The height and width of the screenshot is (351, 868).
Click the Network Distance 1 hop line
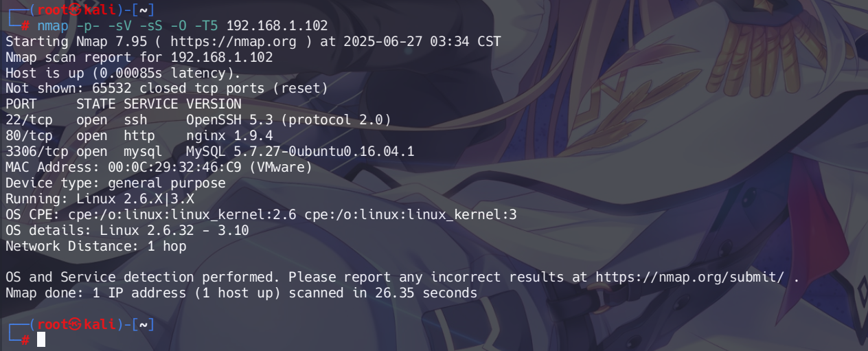96,246
